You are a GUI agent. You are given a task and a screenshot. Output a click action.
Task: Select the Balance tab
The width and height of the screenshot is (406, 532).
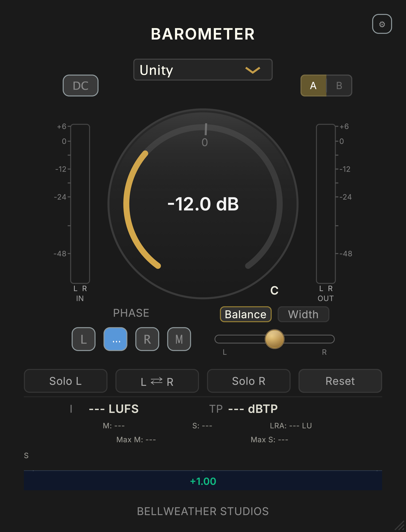click(x=246, y=314)
